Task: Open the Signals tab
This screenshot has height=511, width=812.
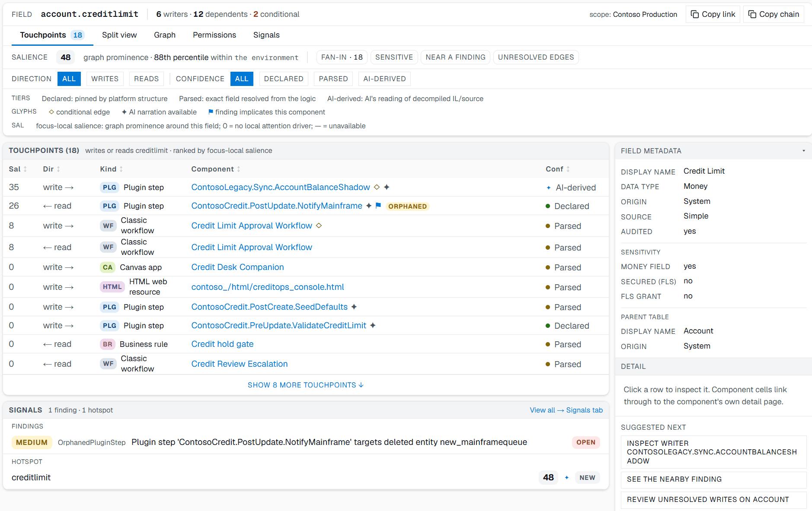Action: 266,35
